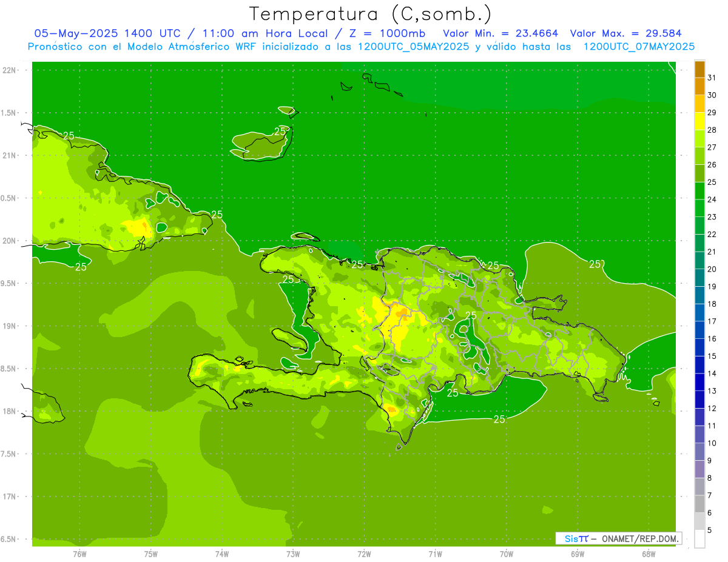Image resolution: width=728 pixels, height=562 pixels.
Task: Click the "73W" longitude label
Action: 293,554
